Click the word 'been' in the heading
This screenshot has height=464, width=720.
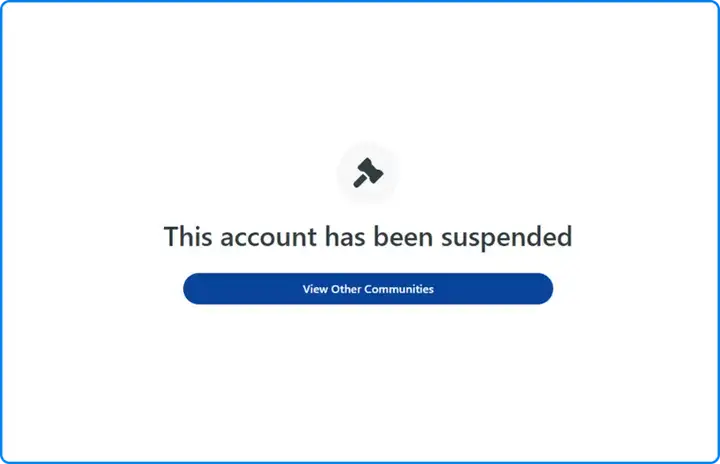[x=403, y=236]
